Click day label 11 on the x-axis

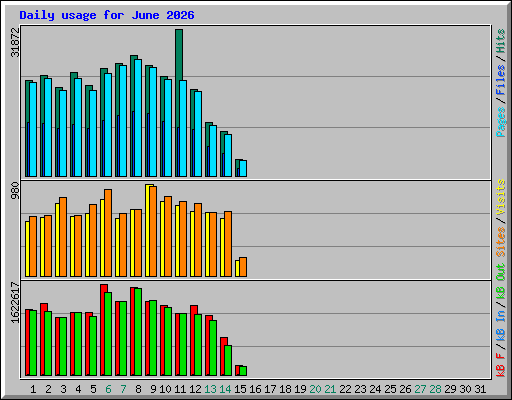(x=180, y=389)
